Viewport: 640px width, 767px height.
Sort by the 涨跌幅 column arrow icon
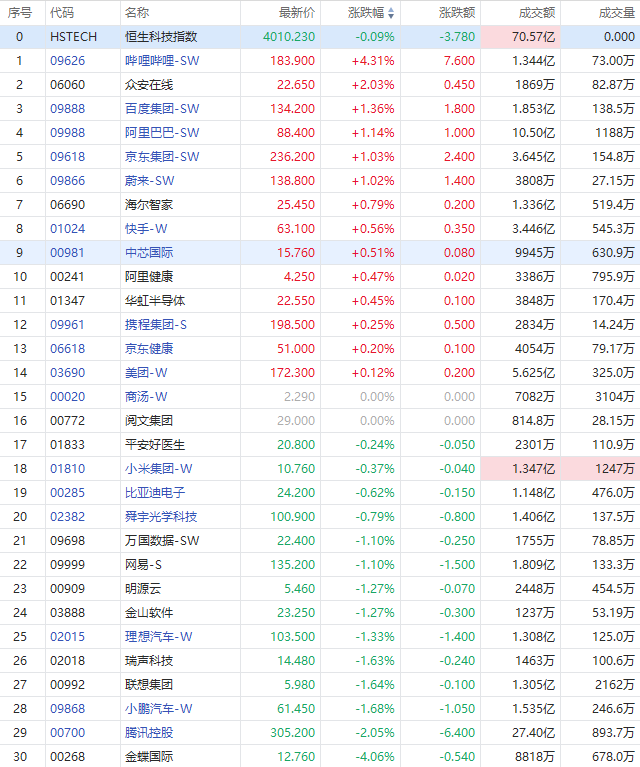[391, 13]
